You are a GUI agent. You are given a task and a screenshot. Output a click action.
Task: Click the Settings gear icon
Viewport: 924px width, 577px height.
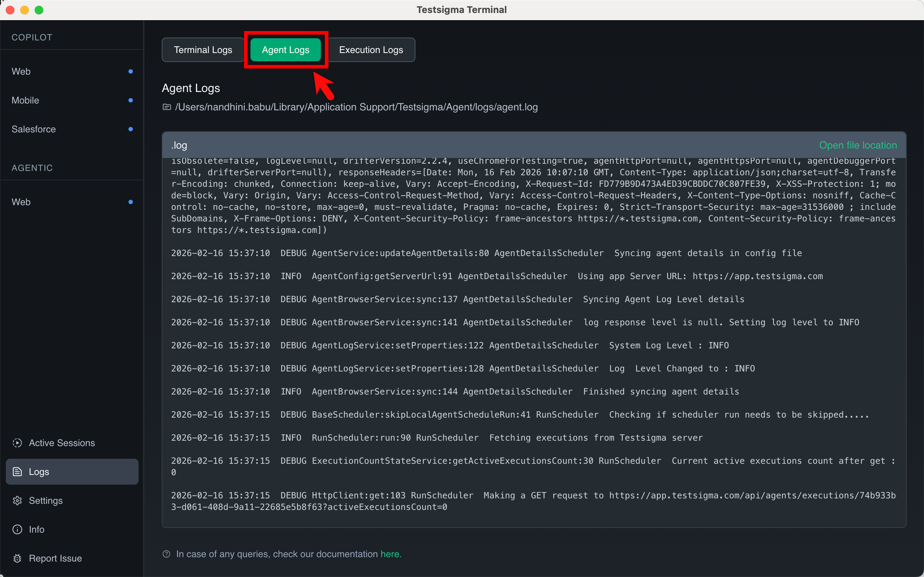point(17,501)
